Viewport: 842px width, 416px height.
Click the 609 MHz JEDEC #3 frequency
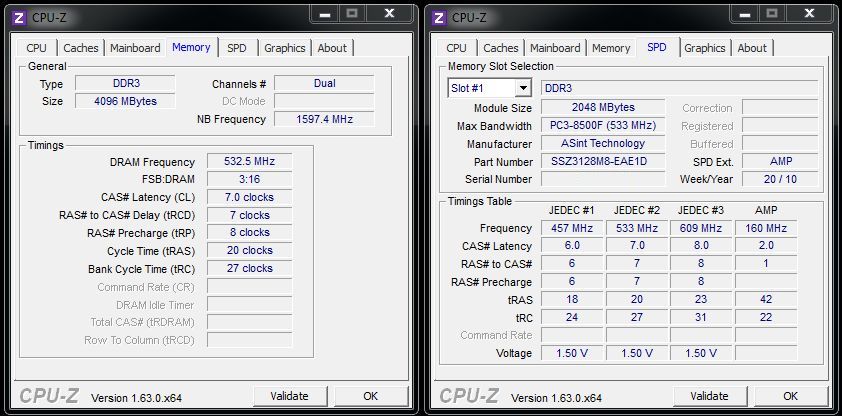(701, 228)
